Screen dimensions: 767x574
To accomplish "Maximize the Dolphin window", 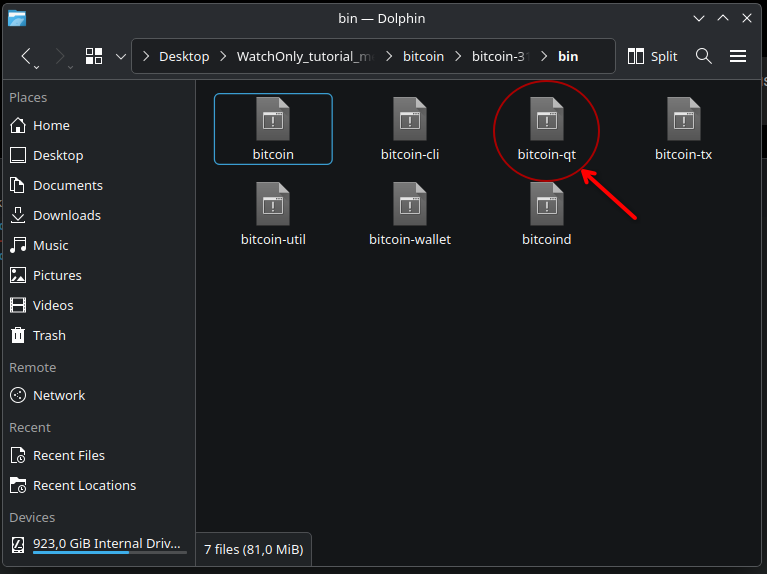I will [723, 19].
